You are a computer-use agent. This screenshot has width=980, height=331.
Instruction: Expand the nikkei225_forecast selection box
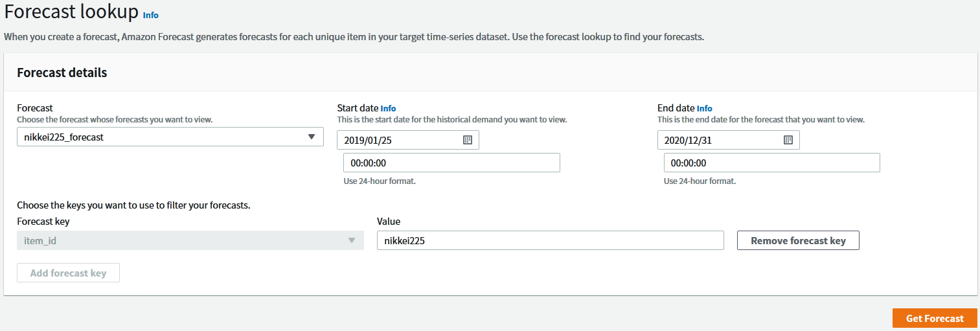point(162,137)
